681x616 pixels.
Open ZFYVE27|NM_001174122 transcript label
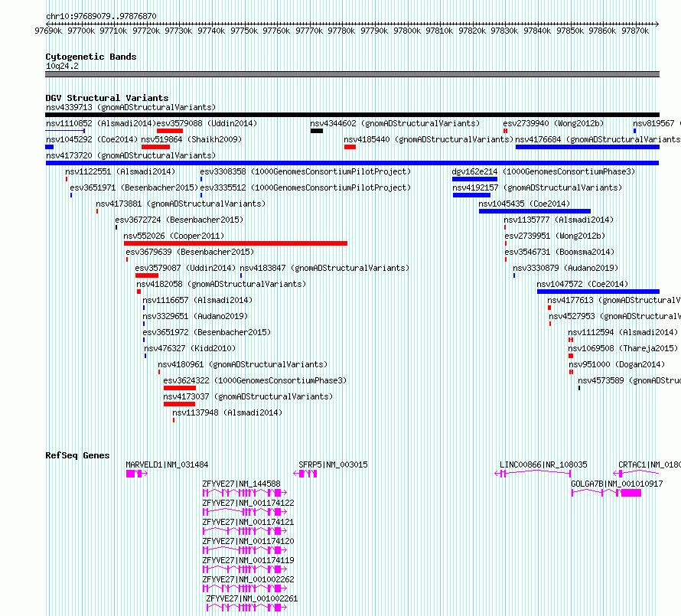click(248, 503)
